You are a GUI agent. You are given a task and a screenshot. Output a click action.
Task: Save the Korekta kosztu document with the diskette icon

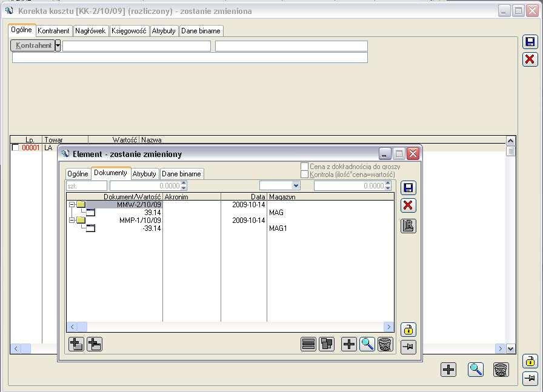[530, 42]
